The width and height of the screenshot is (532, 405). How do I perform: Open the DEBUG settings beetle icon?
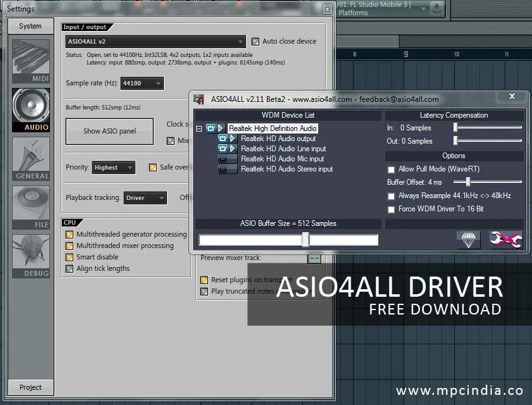(x=31, y=256)
